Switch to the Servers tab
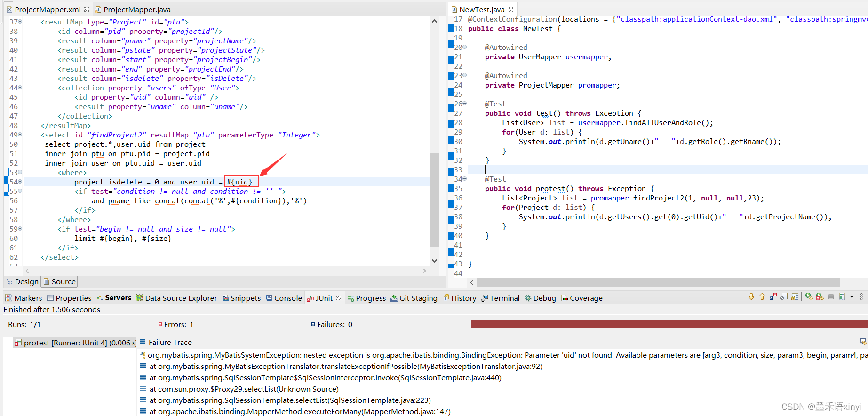This screenshot has width=868, height=416. point(114,298)
